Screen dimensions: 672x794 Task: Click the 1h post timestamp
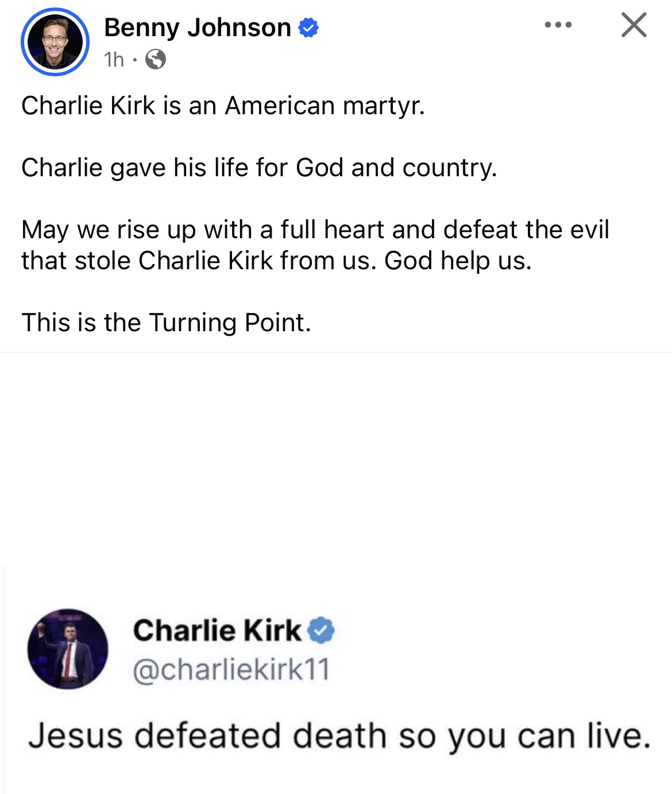click(114, 59)
